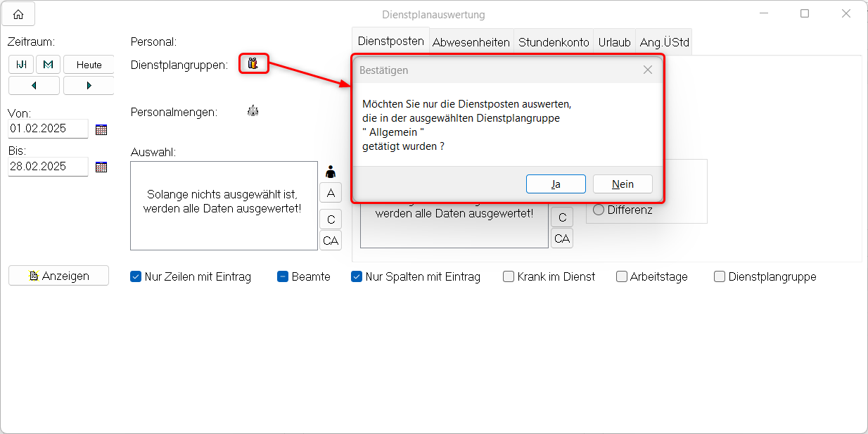This screenshot has width=868, height=434.
Task: Click into the Von date field
Action: click(x=48, y=129)
